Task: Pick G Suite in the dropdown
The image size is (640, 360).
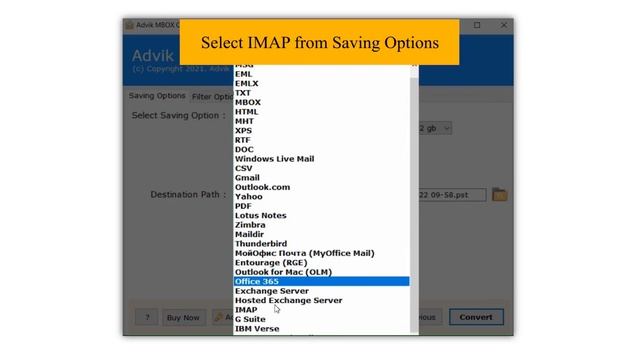Action: point(322,319)
